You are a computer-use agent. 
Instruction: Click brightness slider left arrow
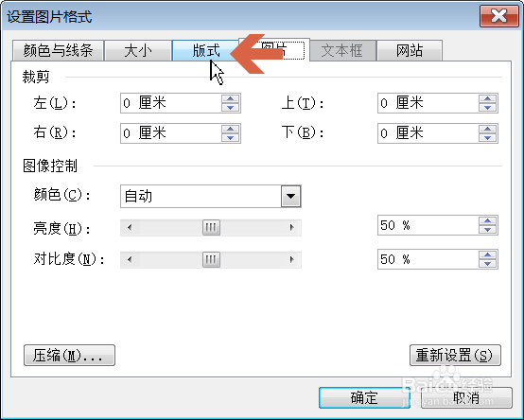coord(130,228)
